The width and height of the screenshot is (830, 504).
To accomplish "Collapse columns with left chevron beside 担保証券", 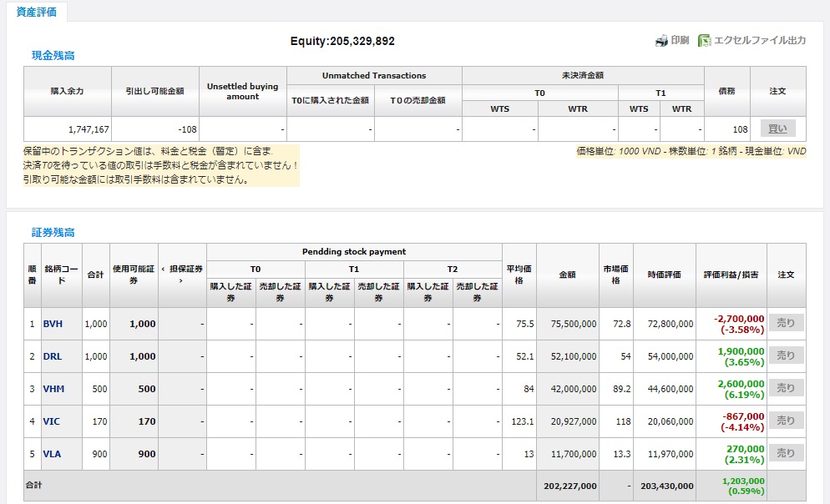I will coord(163,269).
